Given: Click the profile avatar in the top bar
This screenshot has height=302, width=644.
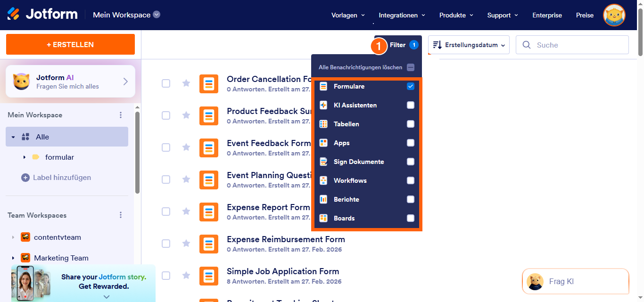Looking at the screenshot, I should click(x=614, y=15).
